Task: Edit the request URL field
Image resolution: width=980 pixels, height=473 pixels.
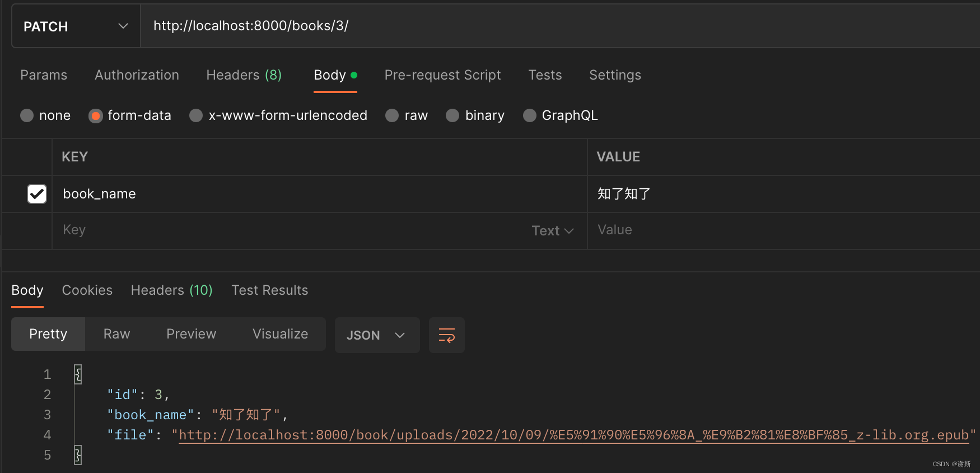Action: pyautogui.click(x=560, y=26)
